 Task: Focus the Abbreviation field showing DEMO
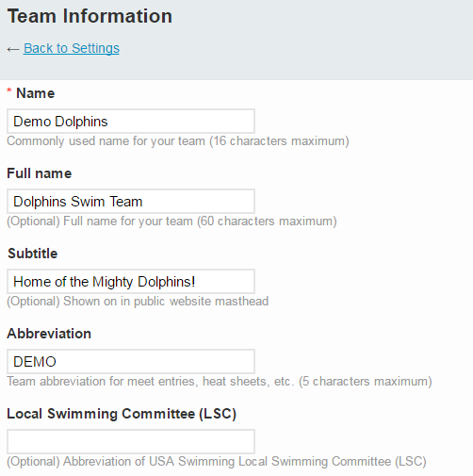pos(131,362)
